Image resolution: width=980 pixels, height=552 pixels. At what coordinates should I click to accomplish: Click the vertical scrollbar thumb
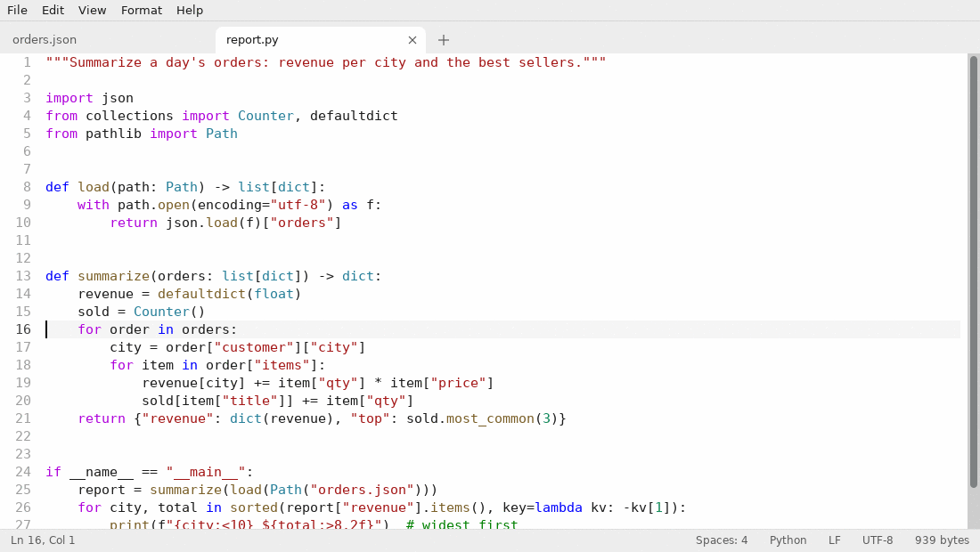pyautogui.click(x=973, y=272)
